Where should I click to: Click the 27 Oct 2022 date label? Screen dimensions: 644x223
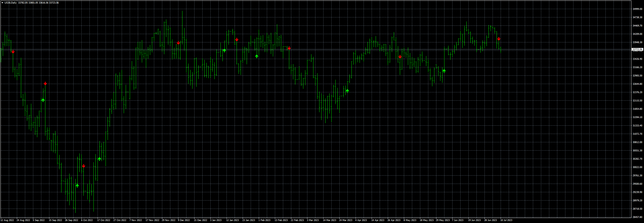click(x=120, y=220)
